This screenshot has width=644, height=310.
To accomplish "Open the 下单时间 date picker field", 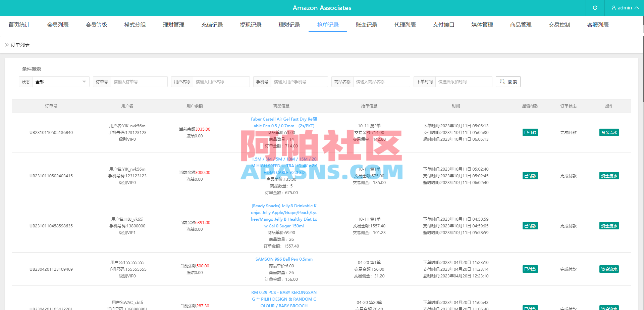I will click(x=464, y=81).
